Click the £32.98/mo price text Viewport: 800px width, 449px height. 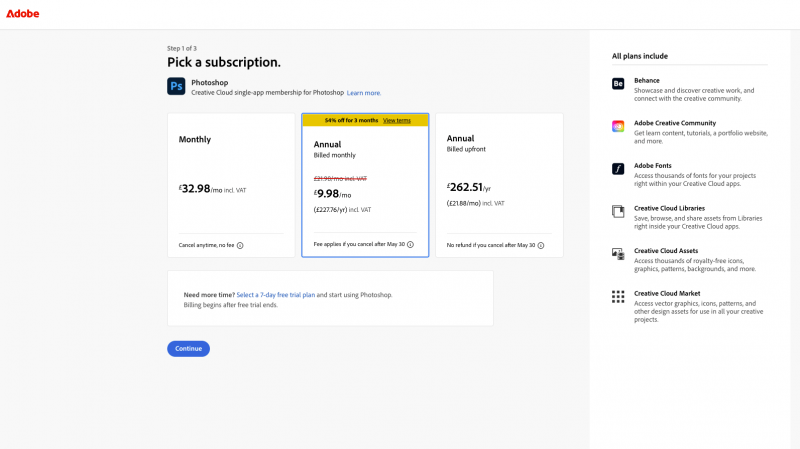212,189
